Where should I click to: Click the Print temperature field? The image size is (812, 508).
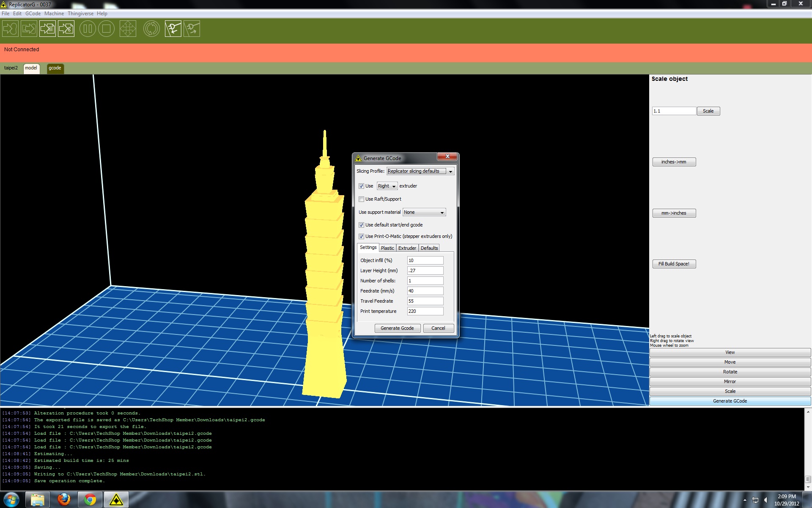tap(425, 311)
